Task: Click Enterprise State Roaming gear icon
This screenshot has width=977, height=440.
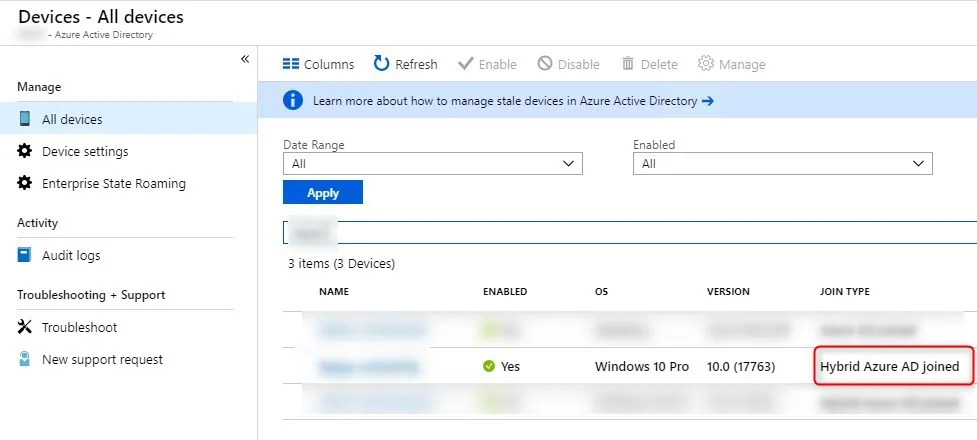Action: tap(24, 183)
